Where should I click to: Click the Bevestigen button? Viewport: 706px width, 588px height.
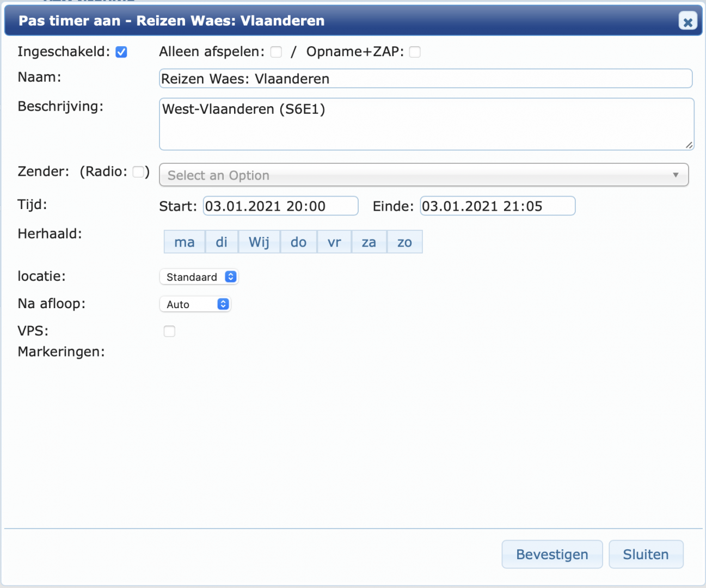click(551, 554)
